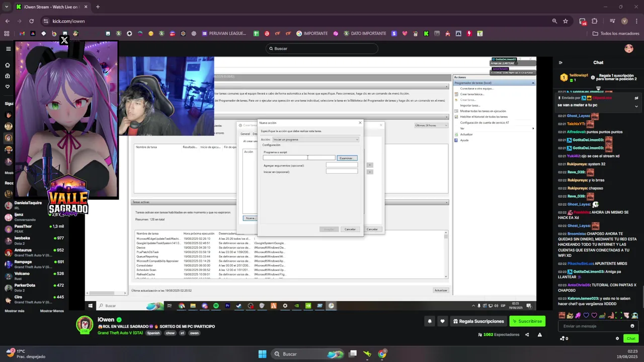
Task: Open a new browser tab
Action: [98, 7]
